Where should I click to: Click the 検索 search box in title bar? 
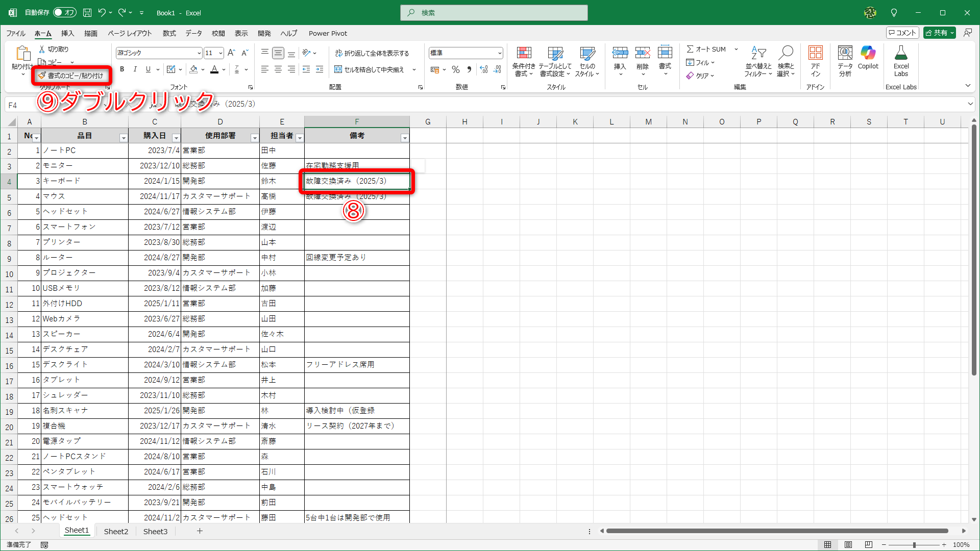pos(494,12)
